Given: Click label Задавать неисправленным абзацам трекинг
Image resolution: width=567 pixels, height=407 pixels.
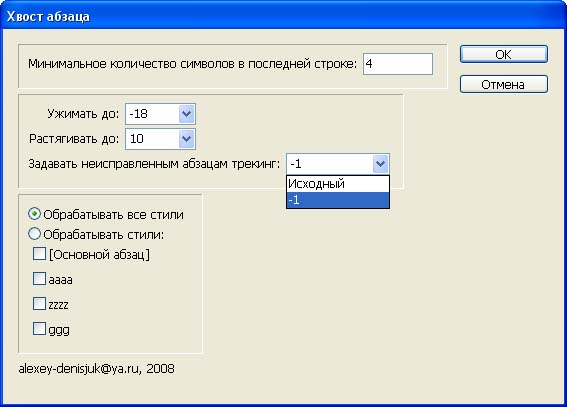Looking at the screenshot, I should coord(154,164).
